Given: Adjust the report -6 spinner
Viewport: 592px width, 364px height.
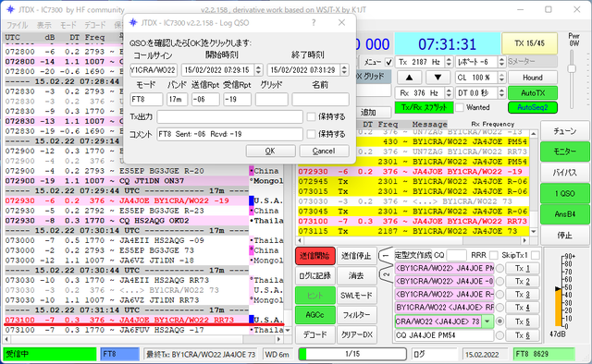Looking at the screenshot, I should pos(501,62).
